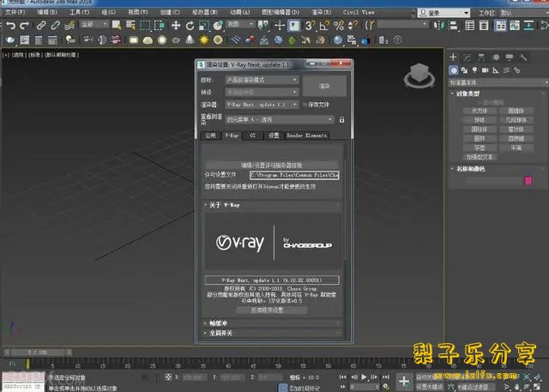
Task: Toggle the 自动栅格 checkbox
Action: (x=480, y=103)
